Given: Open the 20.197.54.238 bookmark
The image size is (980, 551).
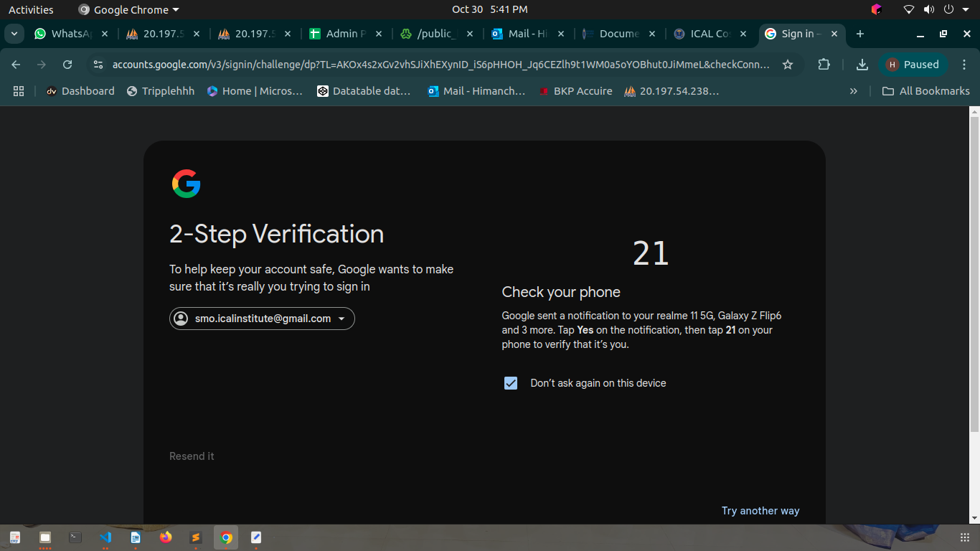Looking at the screenshot, I should pos(672,91).
